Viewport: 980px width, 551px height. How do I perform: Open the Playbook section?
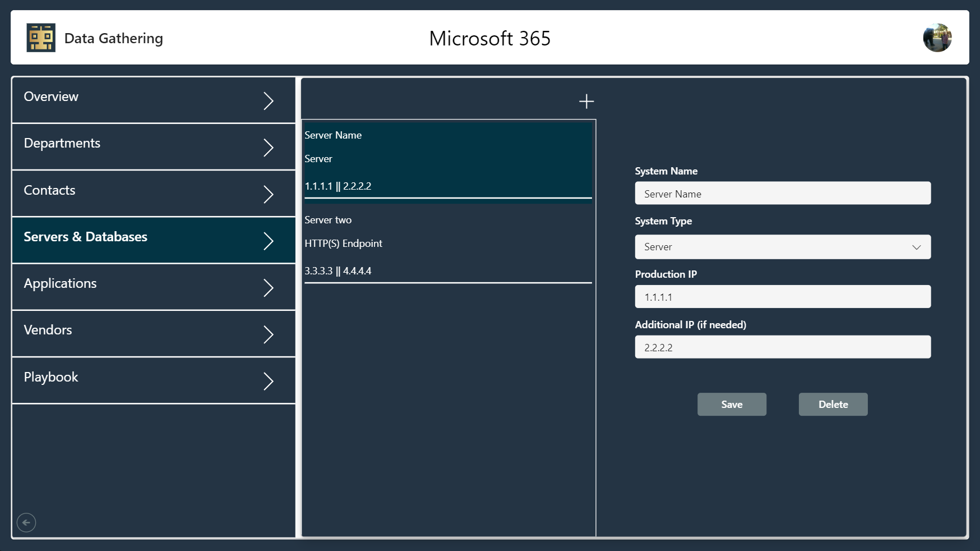click(154, 380)
